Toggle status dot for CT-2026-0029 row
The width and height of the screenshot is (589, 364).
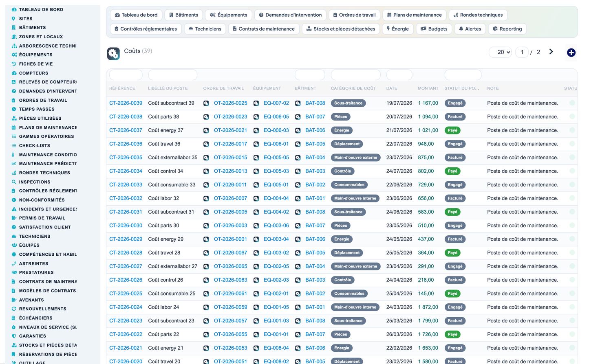(x=572, y=239)
